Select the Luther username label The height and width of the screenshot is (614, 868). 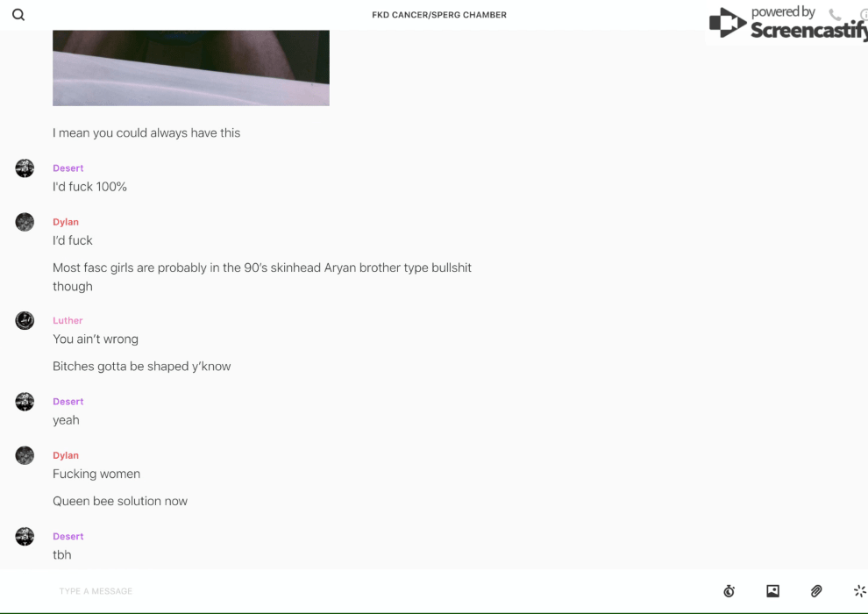[68, 320]
